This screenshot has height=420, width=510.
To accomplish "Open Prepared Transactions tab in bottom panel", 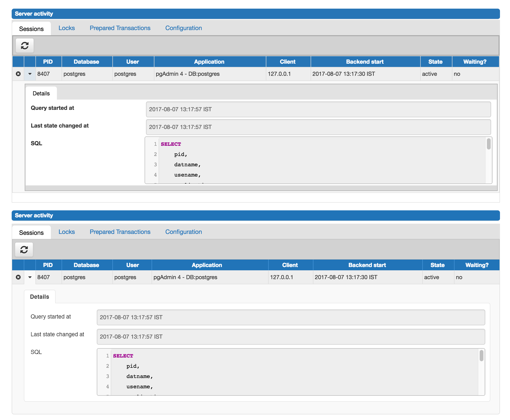I will pos(120,232).
